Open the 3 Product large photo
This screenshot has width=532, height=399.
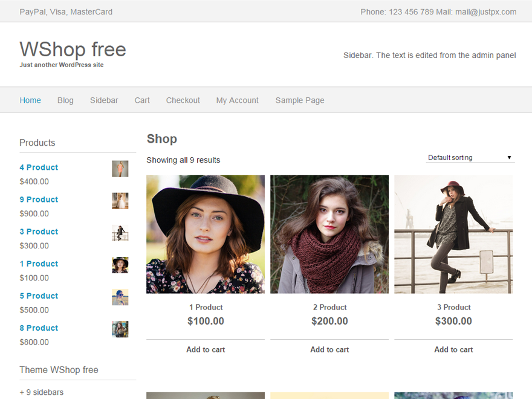(x=453, y=234)
